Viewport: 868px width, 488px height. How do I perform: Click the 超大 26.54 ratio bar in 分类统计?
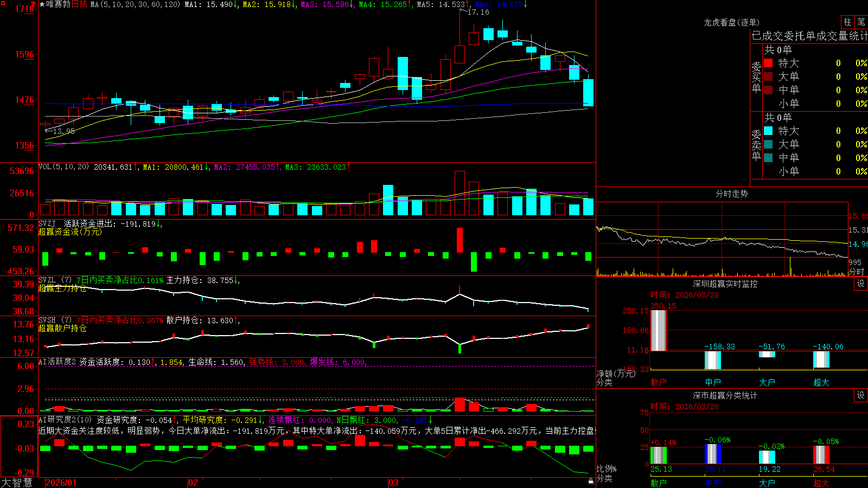pos(821,455)
